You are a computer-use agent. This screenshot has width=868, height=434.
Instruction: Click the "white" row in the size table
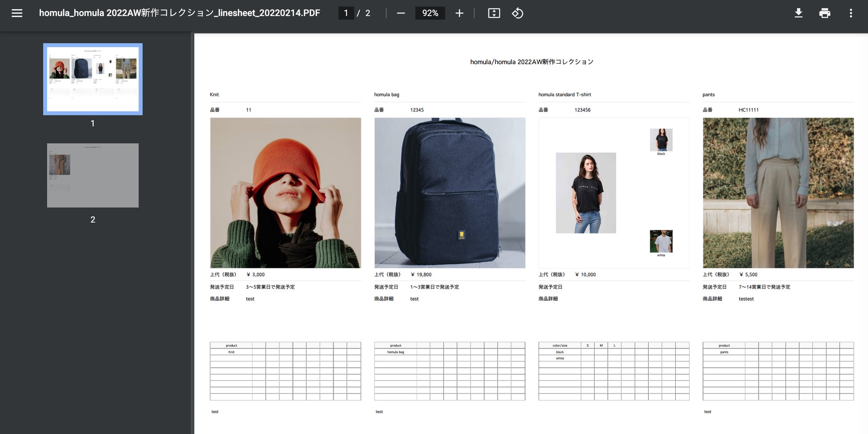560,358
